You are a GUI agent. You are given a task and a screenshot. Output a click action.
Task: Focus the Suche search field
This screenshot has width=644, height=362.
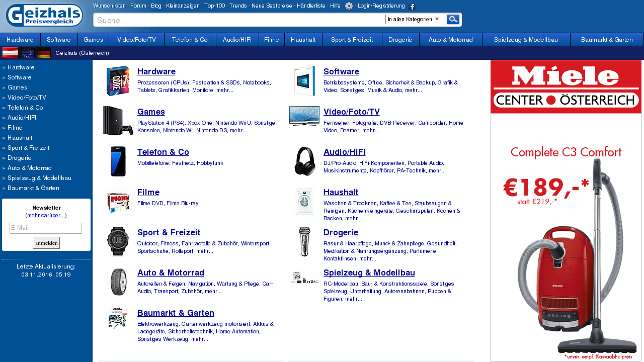[x=239, y=20]
